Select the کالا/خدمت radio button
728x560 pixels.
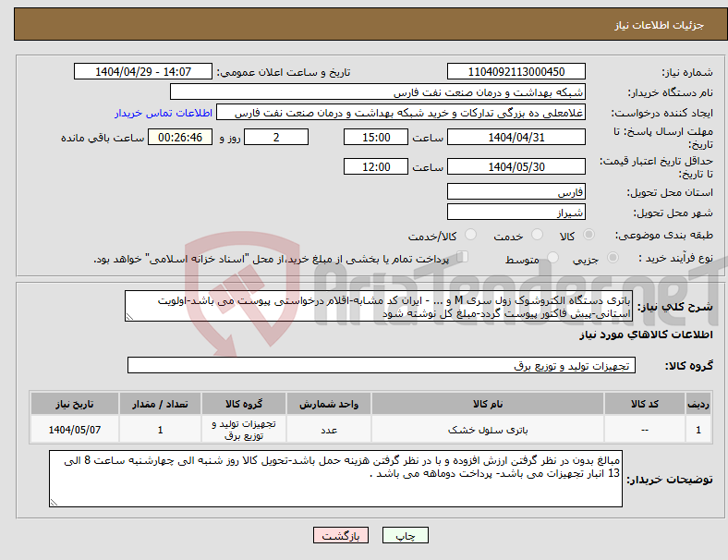tap(470, 235)
